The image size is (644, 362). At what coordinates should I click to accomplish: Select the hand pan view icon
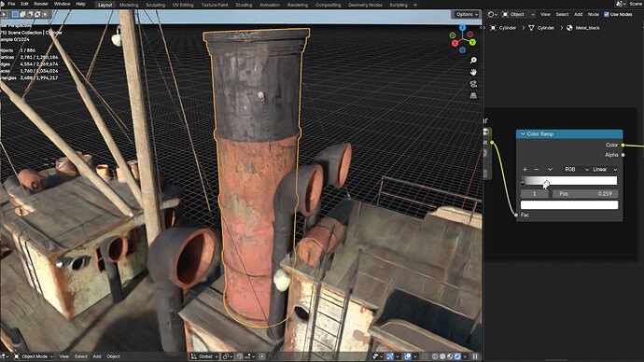[x=473, y=72]
